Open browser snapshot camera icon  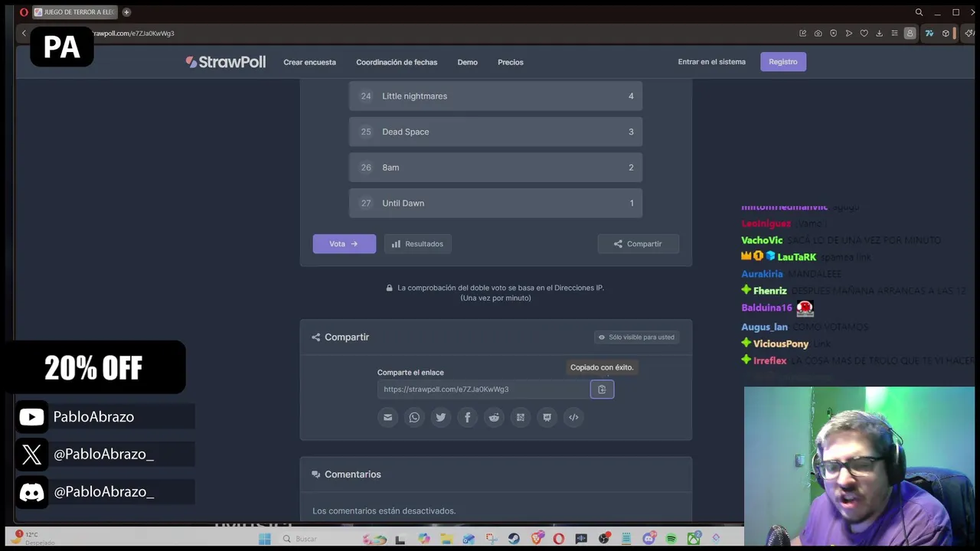(818, 34)
